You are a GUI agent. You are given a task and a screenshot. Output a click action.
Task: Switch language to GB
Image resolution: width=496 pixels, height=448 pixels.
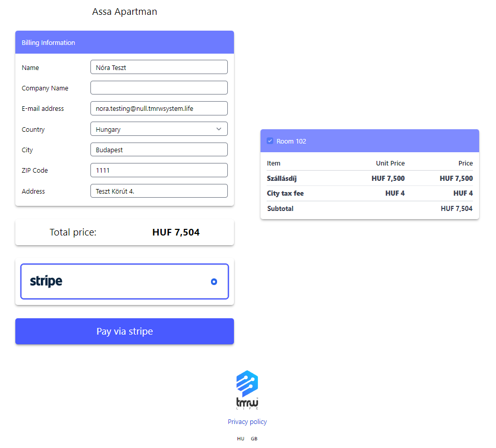(254, 439)
